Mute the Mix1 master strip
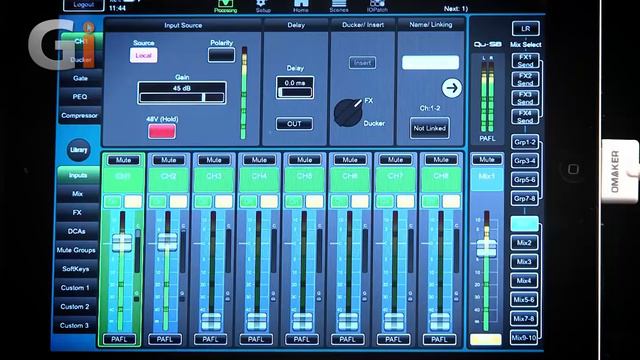640x360 pixels. coord(487,160)
